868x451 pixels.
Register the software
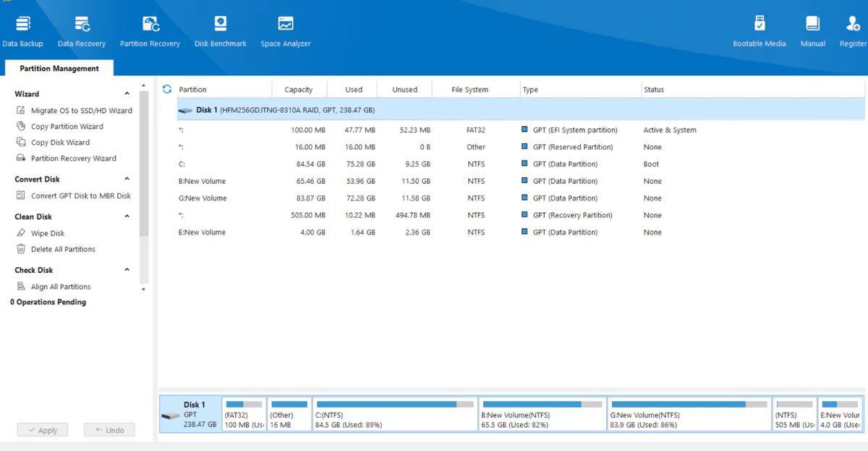pyautogui.click(x=852, y=29)
